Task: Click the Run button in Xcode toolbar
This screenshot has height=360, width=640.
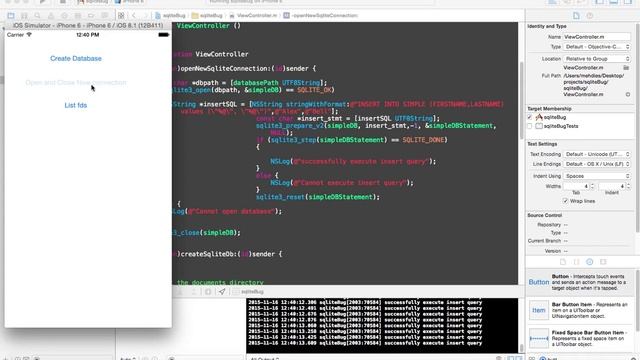Action: coord(42,2)
